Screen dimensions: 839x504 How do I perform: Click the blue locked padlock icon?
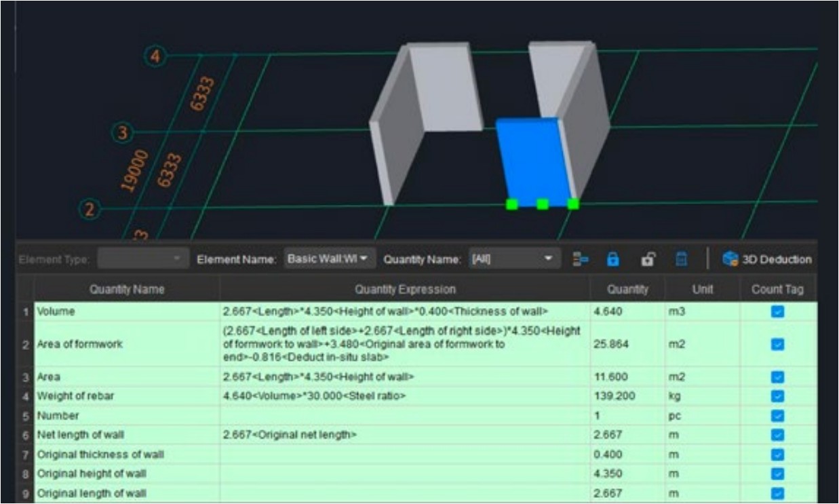(612, 259)
